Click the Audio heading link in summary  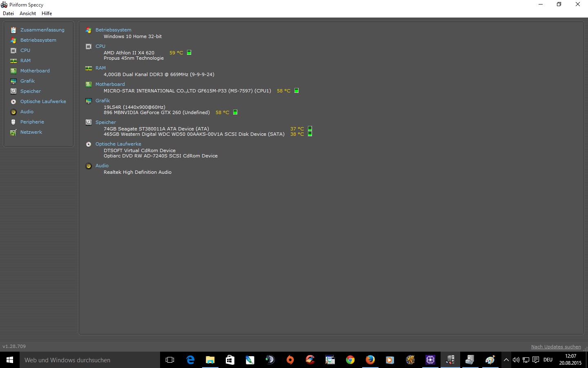(x=102, y=166)
